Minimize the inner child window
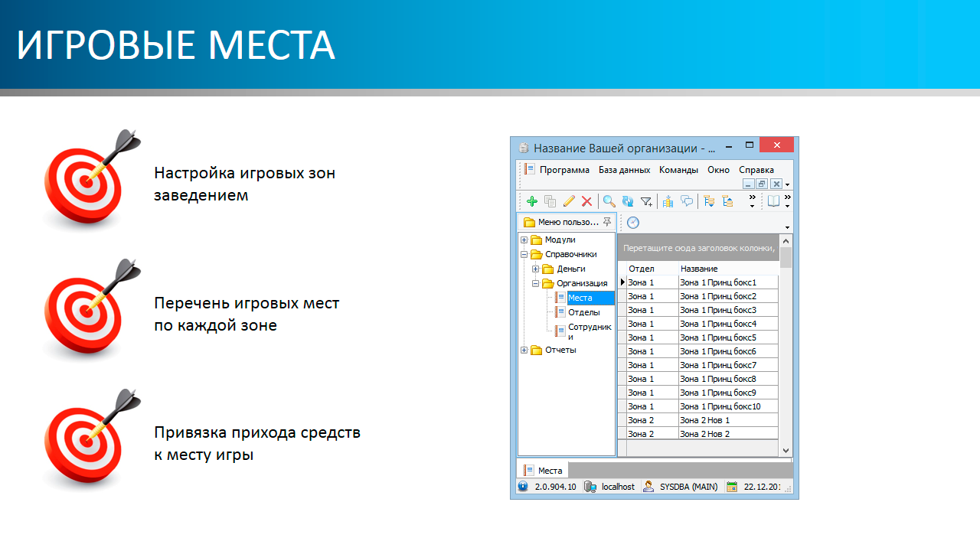This screenshot has height=551, width=980. click(x=748, y=184)
